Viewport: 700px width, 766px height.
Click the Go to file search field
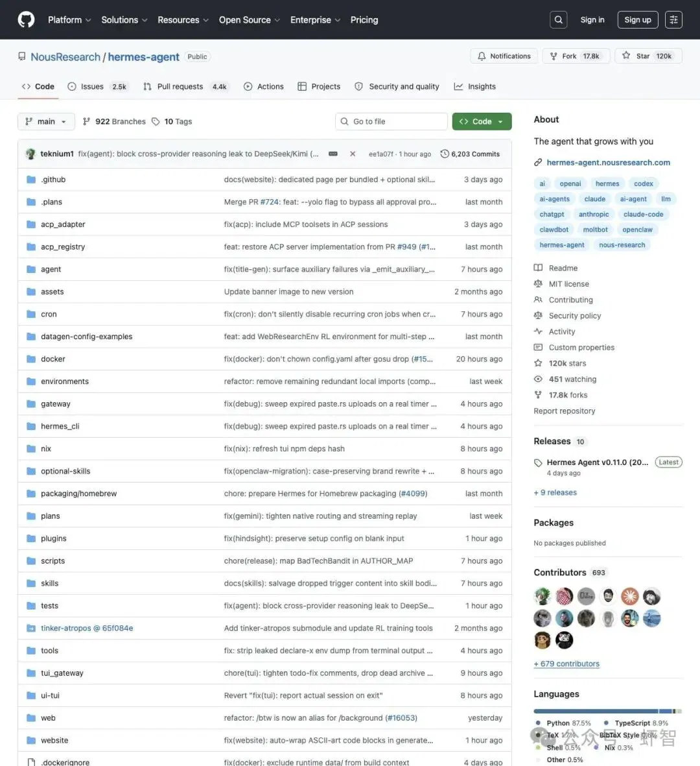pyautogui.click(x=391, y=122)
